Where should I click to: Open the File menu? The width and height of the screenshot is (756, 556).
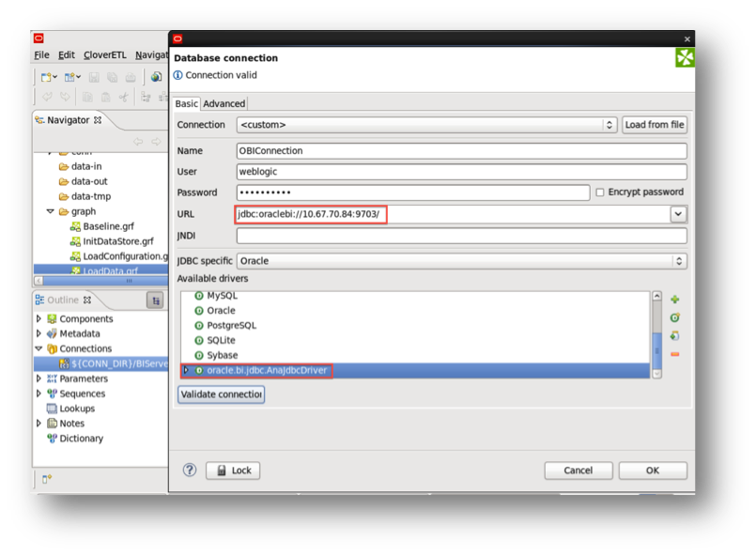point(41,55)
